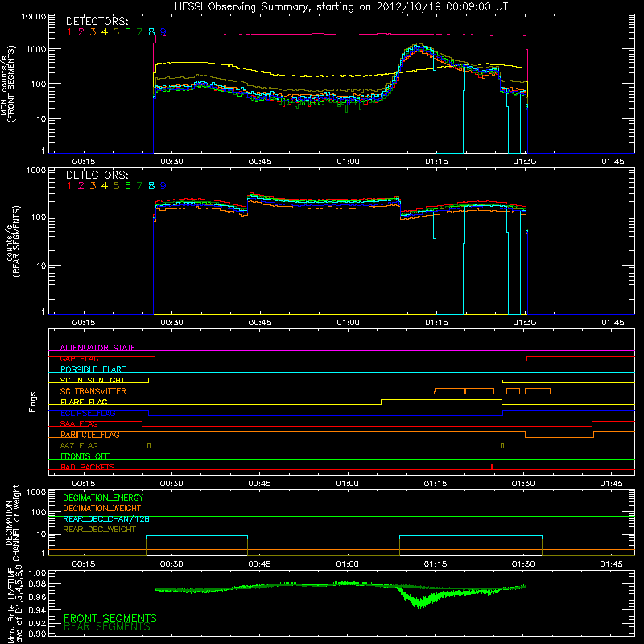Click the SC_IN_SUNLIGHT flag label
This screenshot has height=644, width=644.
[93, 380]
